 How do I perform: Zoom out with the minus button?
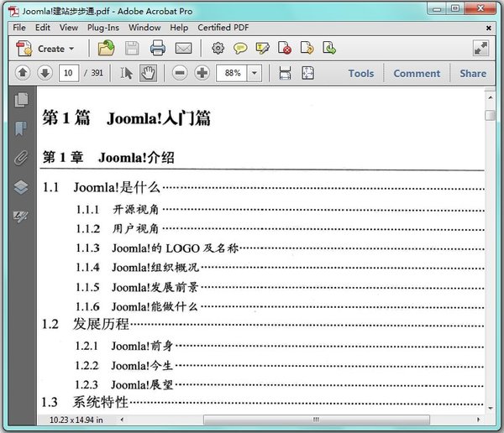180,73
